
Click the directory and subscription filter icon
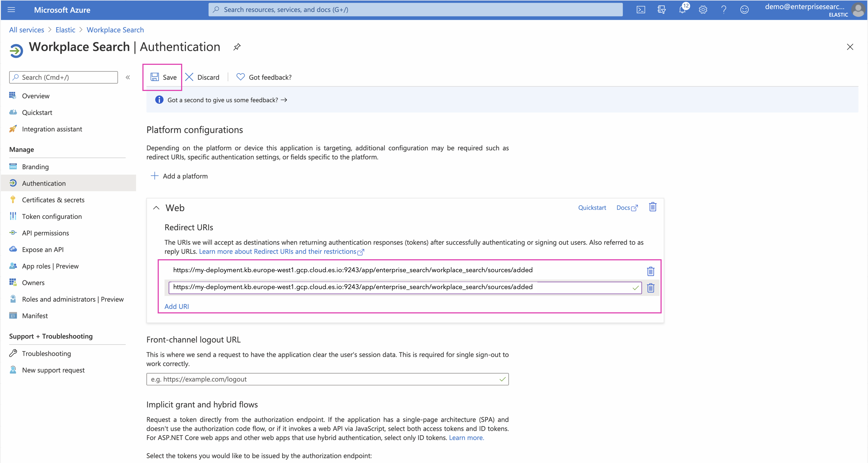[661, 10]
